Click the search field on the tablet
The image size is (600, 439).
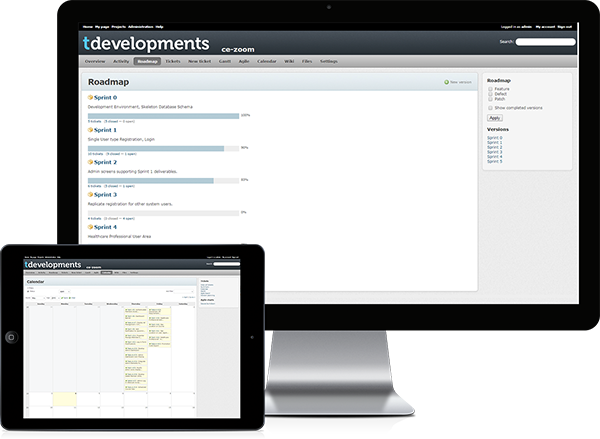pos(227,264)
